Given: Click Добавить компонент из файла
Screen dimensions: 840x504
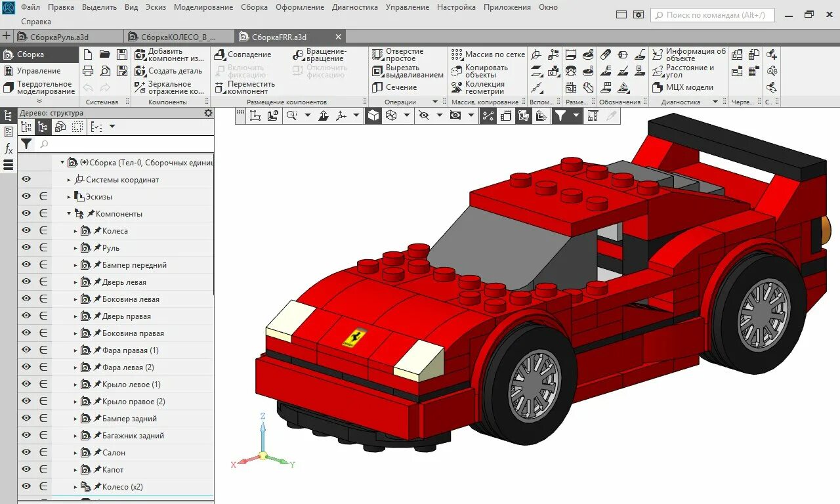Looking at the screenshot, I should [170, 54].
